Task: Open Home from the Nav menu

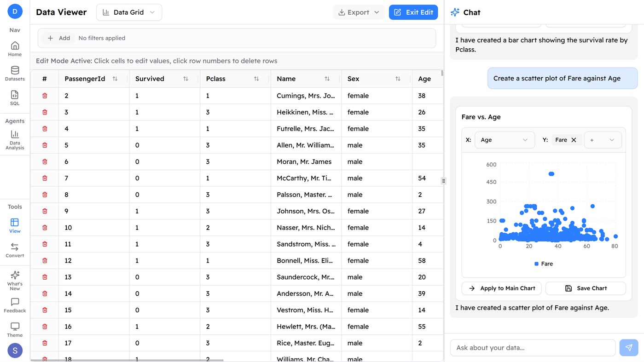Action: pyautogui.click(x=14, y=48)
